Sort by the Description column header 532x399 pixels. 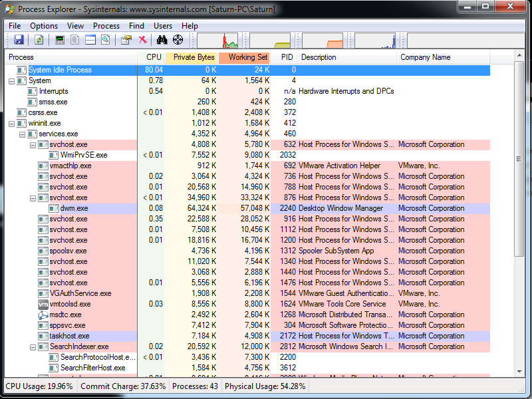pos(346,57)
